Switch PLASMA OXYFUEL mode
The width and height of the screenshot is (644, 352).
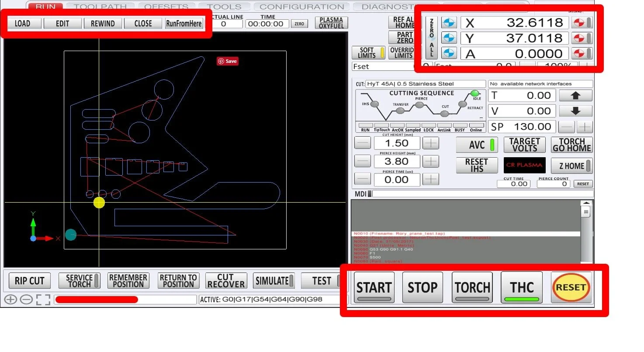coord(331,23)
